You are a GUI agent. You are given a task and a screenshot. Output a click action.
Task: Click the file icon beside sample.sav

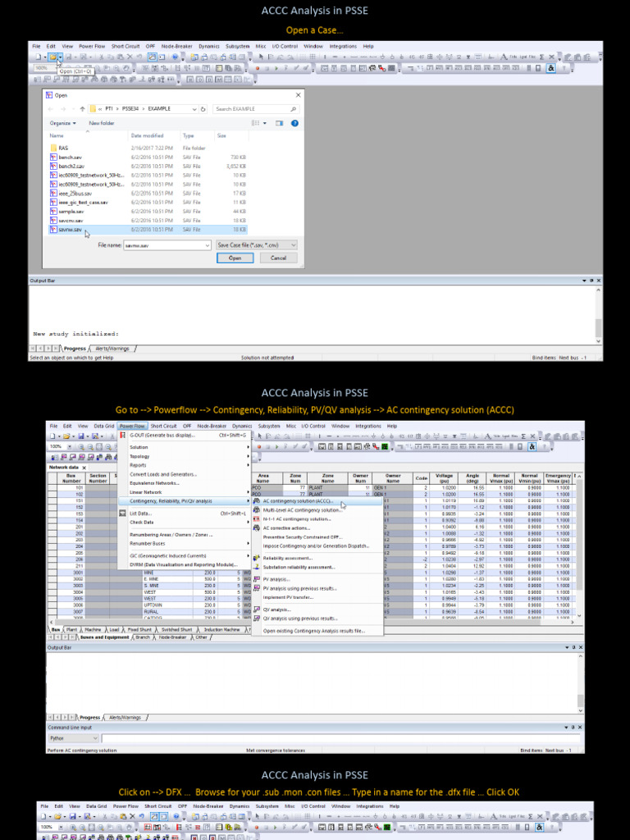(53, 211)
